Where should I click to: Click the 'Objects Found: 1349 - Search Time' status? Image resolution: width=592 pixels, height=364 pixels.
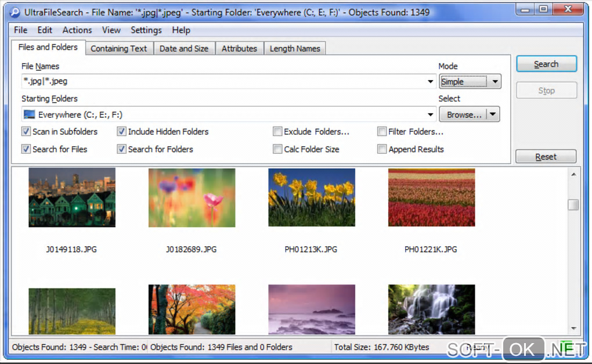coord(80,347)
